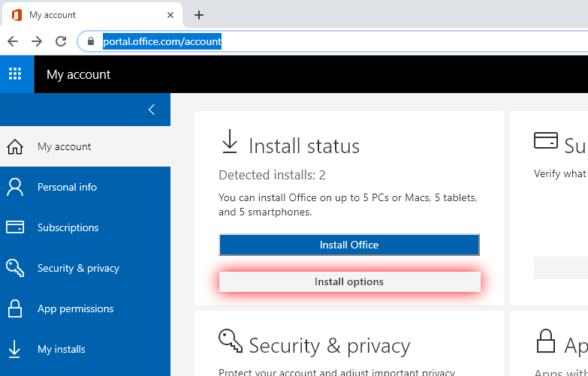This screenshot has width=588, height=376.
Task: Click the lock icon for App permissions
Action: 15,308
